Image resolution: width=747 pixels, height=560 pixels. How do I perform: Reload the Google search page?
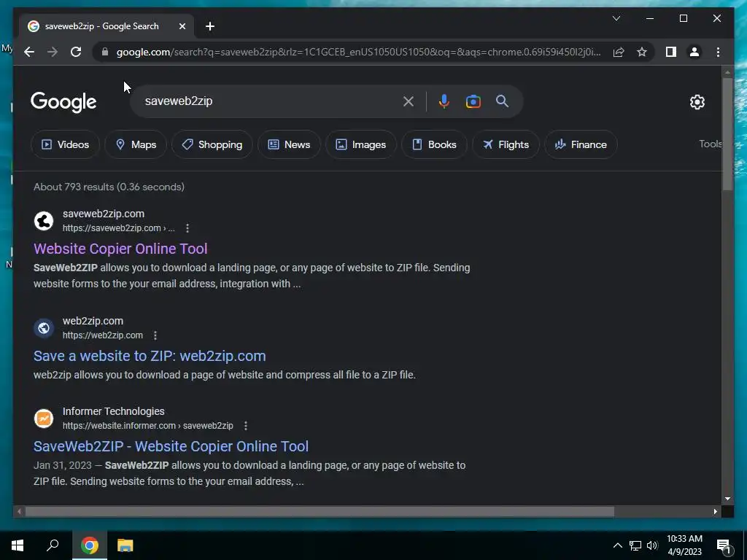76,52
